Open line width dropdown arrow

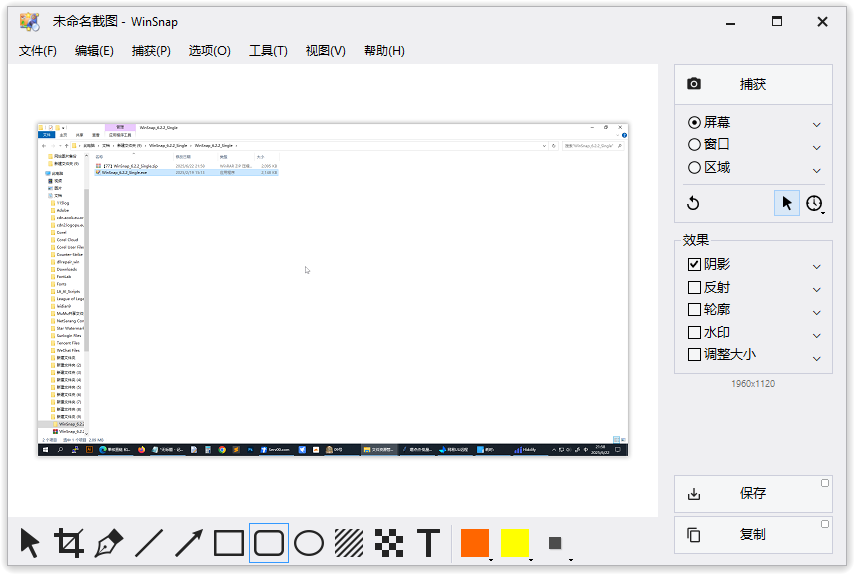pyautogui.click(x=570, y=559)
